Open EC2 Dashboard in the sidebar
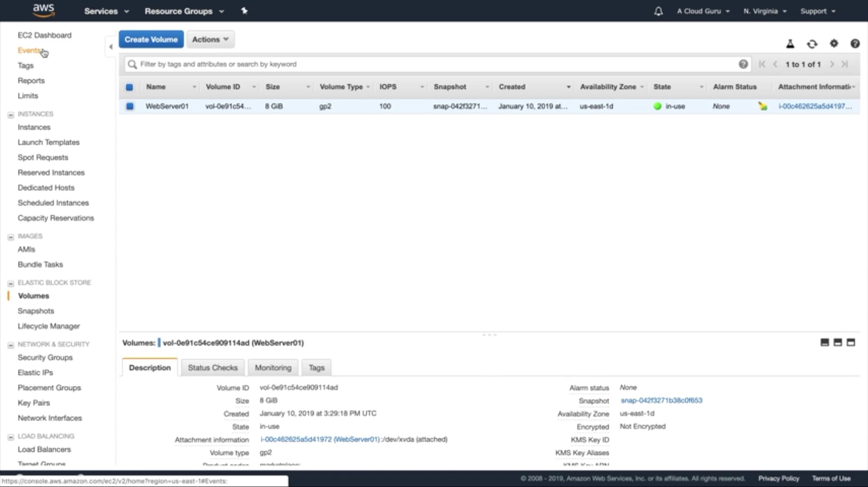The width and height of the screenshot is (868, 487). point(44,35)
